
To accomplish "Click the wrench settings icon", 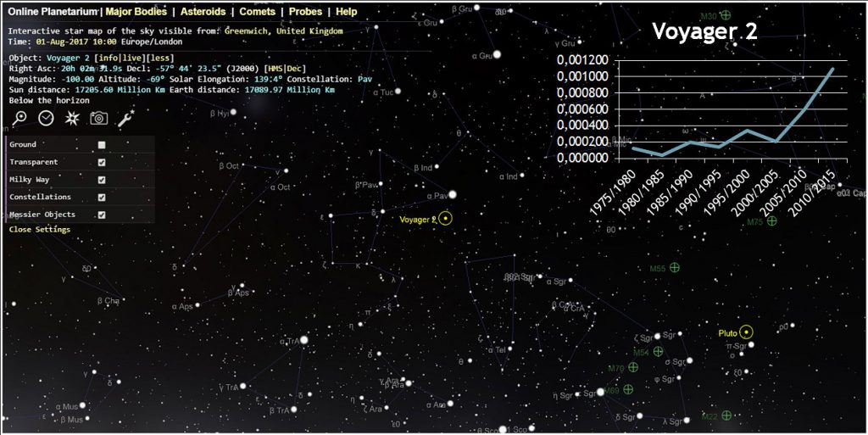I will [126, 118].
